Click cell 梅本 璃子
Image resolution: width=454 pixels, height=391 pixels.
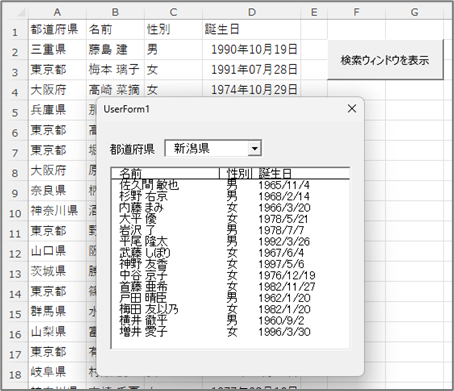click(115, 70)
